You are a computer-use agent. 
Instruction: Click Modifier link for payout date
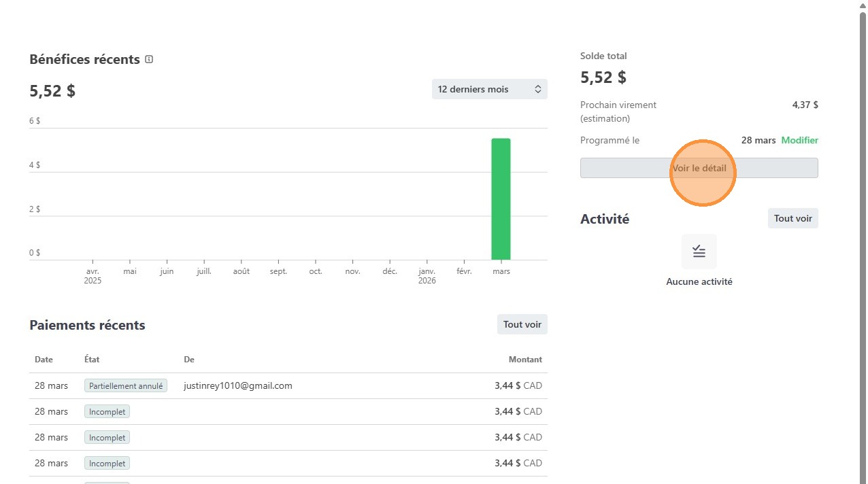[x=799, y=140]
